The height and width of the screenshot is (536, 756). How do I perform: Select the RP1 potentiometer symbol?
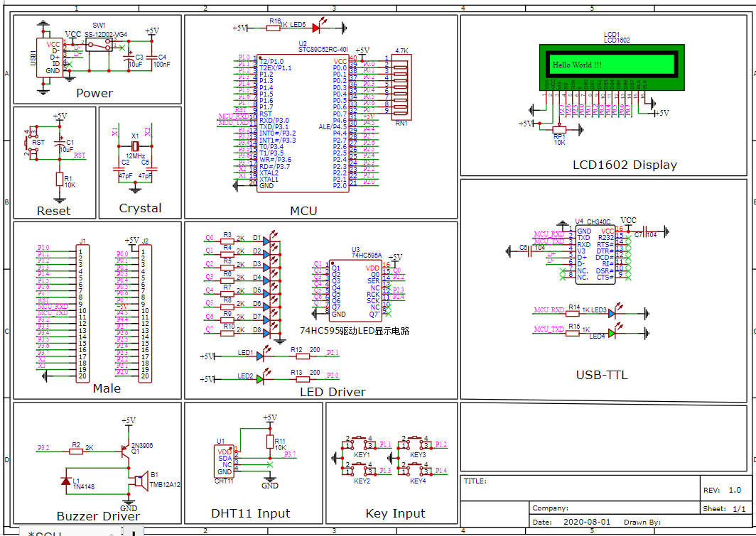coord(559,128)
